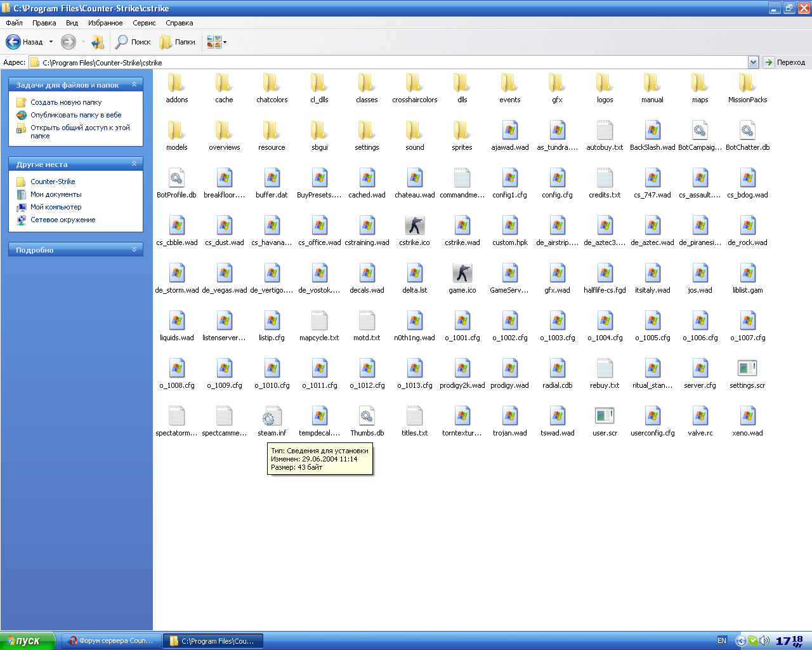Select the sprites folder
Screen dimensions: 812x650
click(462, 136)
